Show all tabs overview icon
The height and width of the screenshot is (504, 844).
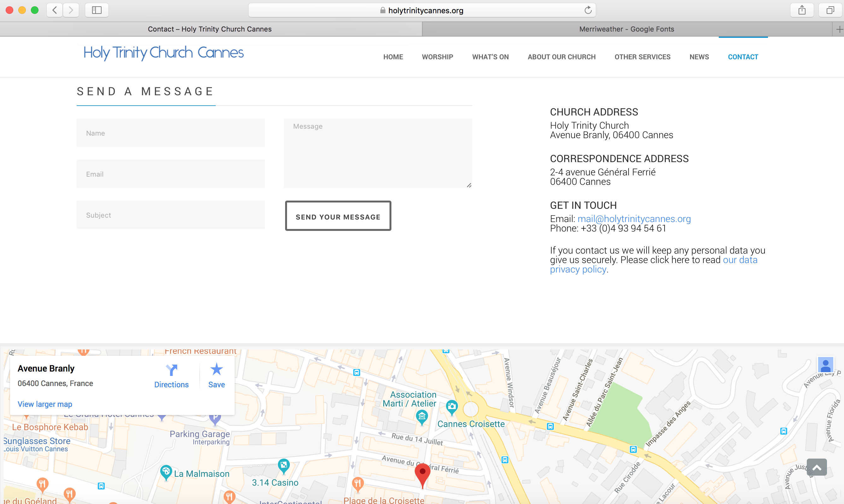coord(830,10)
